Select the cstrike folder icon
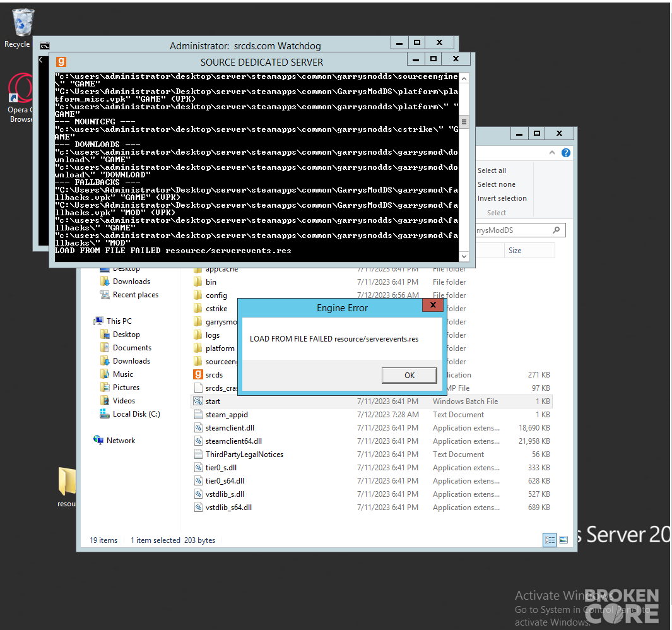 click(197, 308)
